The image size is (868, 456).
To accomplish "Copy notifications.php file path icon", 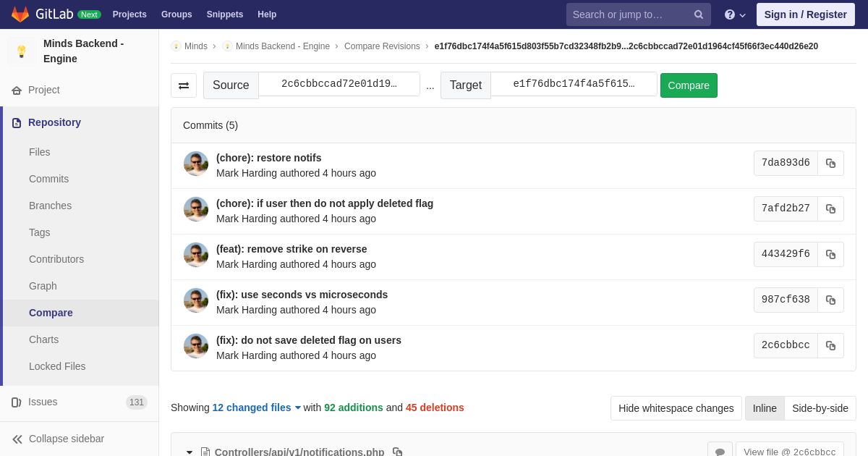I will tap(397, 452).
